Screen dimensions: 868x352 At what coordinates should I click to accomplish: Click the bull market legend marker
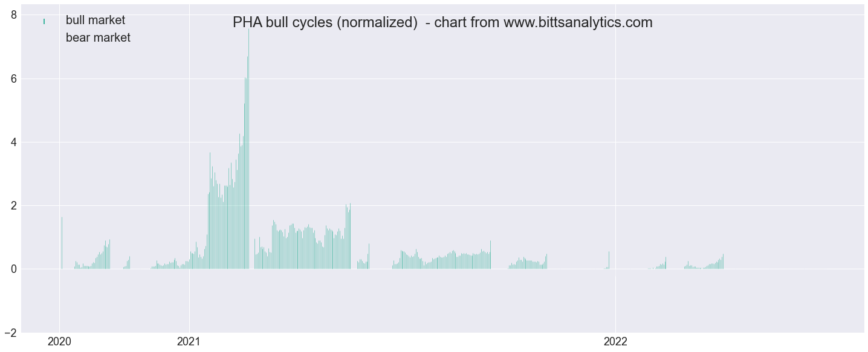tap(44, 22)
